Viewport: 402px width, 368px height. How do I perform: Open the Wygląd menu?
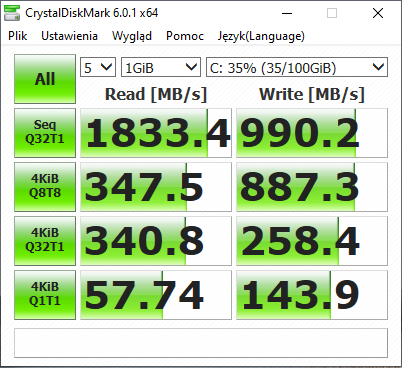[132, 36]
